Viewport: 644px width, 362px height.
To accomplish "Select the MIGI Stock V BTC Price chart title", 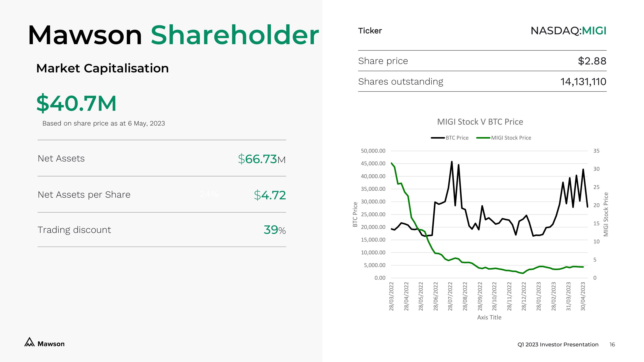I will pyautogui.click(x=480, y=122).
